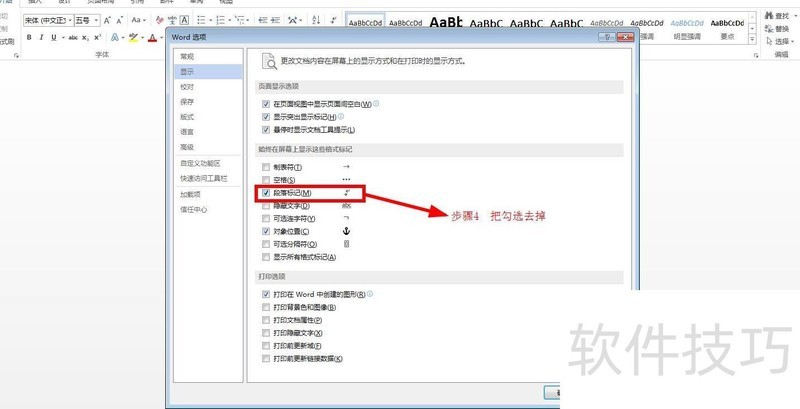This screenshot has width=800, height=409.
Task: Apply Character Border to text
Action: tap(184, 20)
